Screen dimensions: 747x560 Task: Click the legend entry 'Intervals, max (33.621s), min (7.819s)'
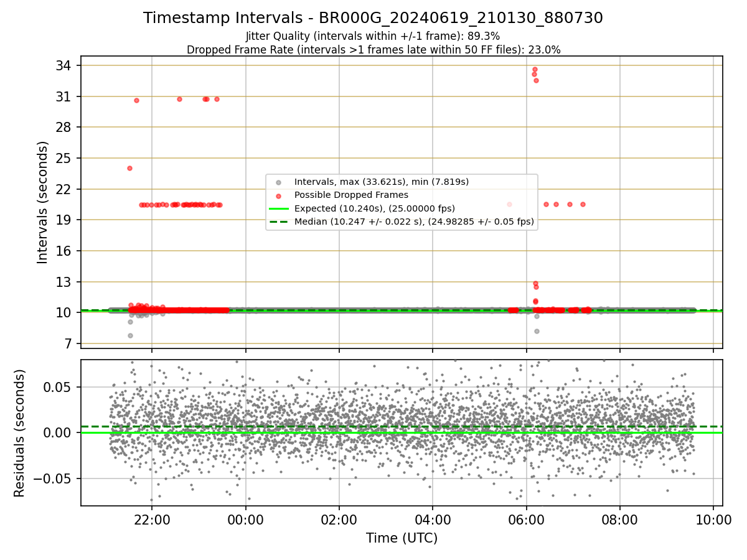[382, 182]
